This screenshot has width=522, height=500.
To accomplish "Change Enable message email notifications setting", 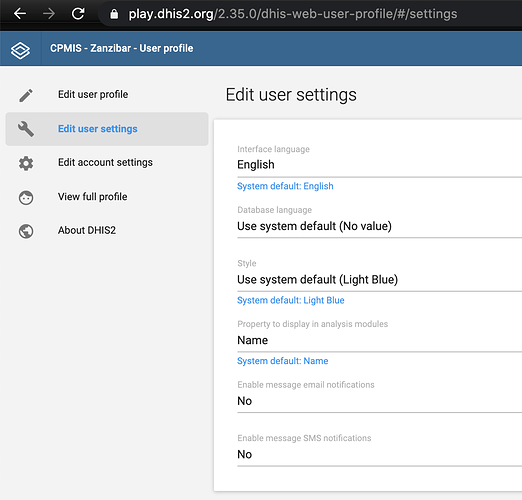I will (379, 401).
